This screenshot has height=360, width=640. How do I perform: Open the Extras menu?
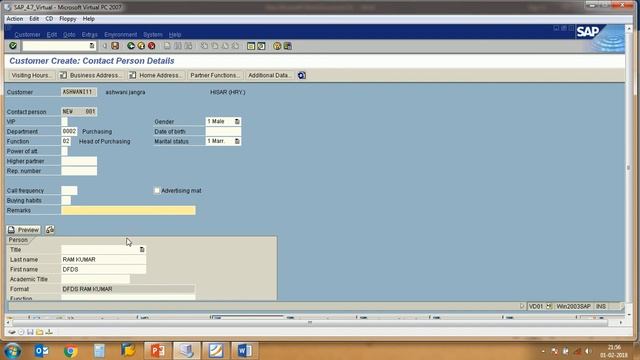point(89,35)
